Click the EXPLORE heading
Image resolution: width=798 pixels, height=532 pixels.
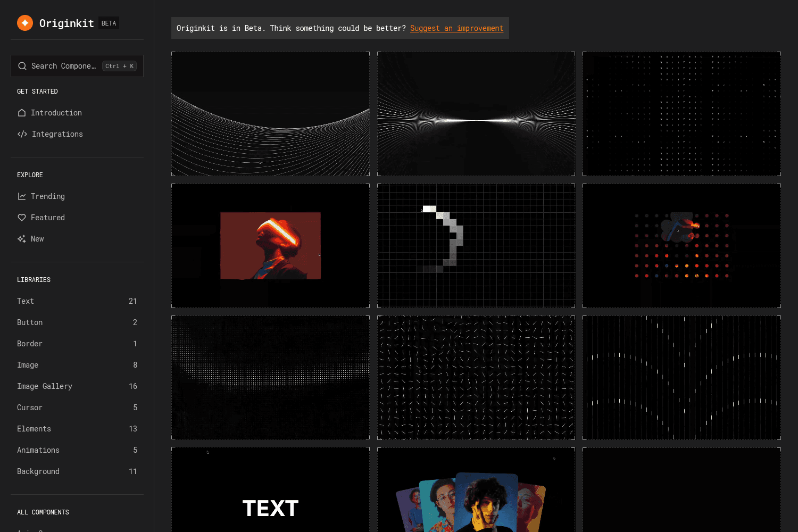click(x=30, y=175)
